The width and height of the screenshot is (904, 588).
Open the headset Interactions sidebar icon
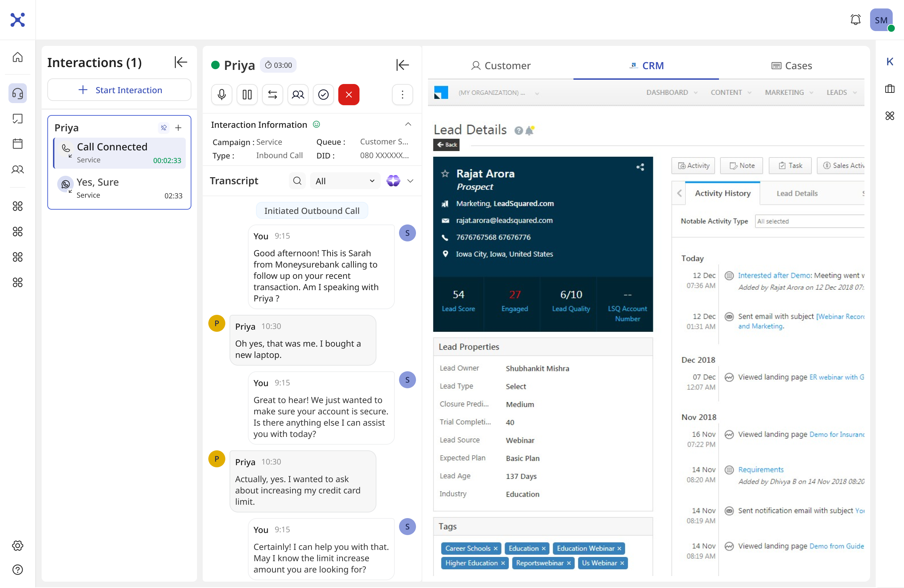[x=17, y=94]
